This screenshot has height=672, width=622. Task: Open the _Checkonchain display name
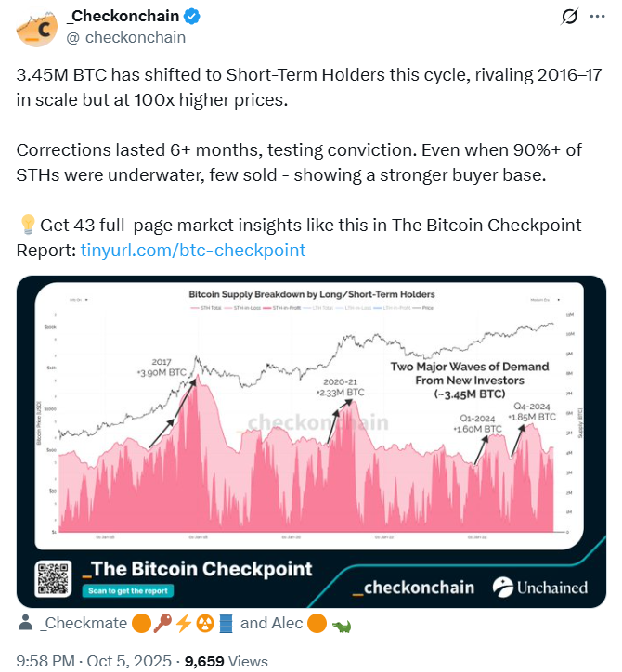pos(121,17)
